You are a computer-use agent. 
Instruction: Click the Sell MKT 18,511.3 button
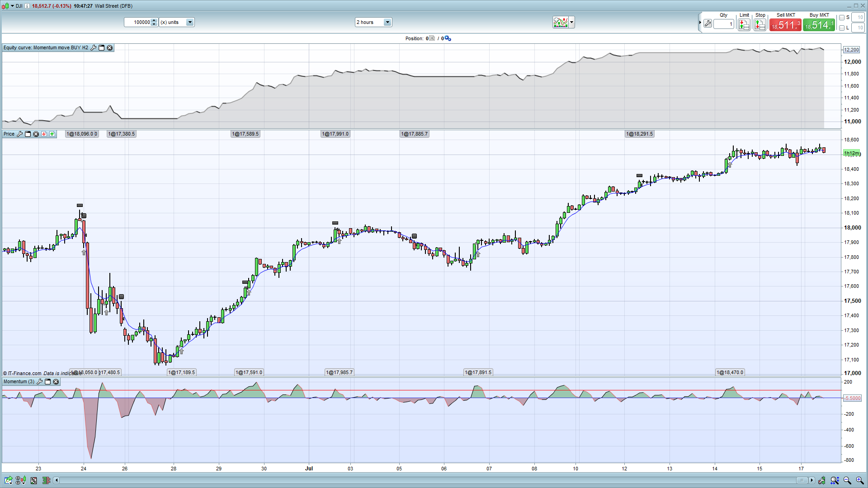click(x=786, y=25)
